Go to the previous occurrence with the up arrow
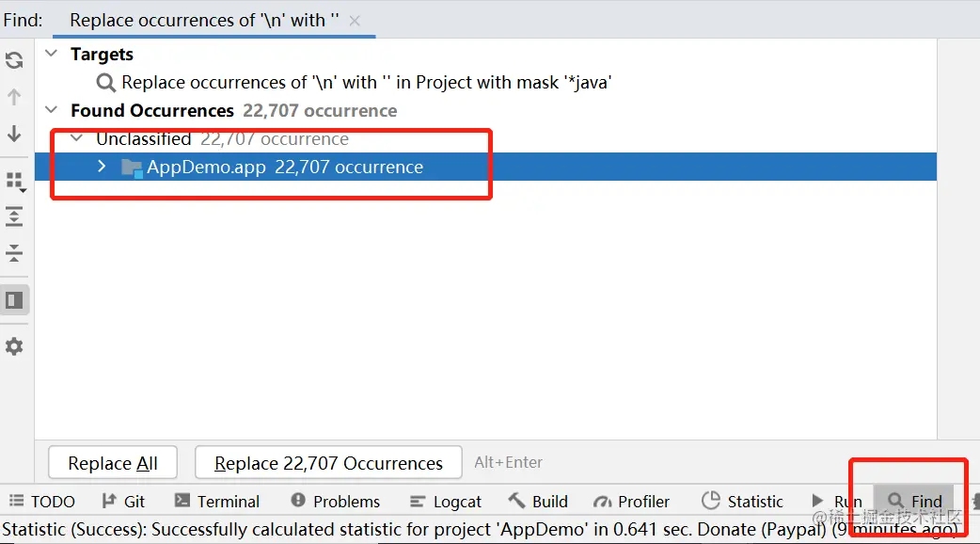Image resolution: width=980 pixels, height=544 pixels. (x=14, y=97)
